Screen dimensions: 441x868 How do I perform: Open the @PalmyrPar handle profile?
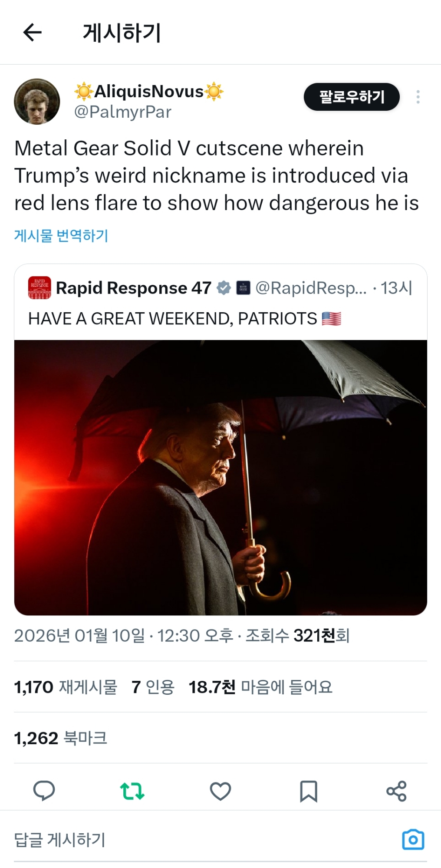tap(123, 112)
